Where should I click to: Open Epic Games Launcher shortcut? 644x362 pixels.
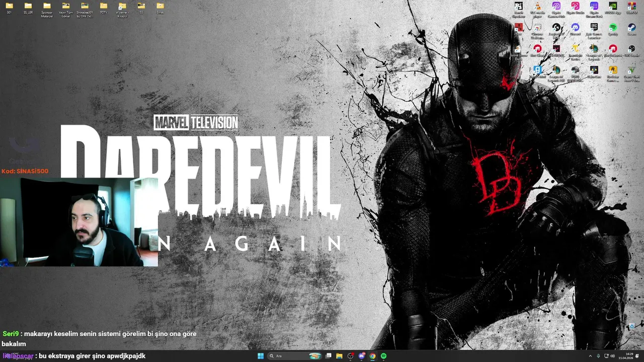(x=594, y=30)
